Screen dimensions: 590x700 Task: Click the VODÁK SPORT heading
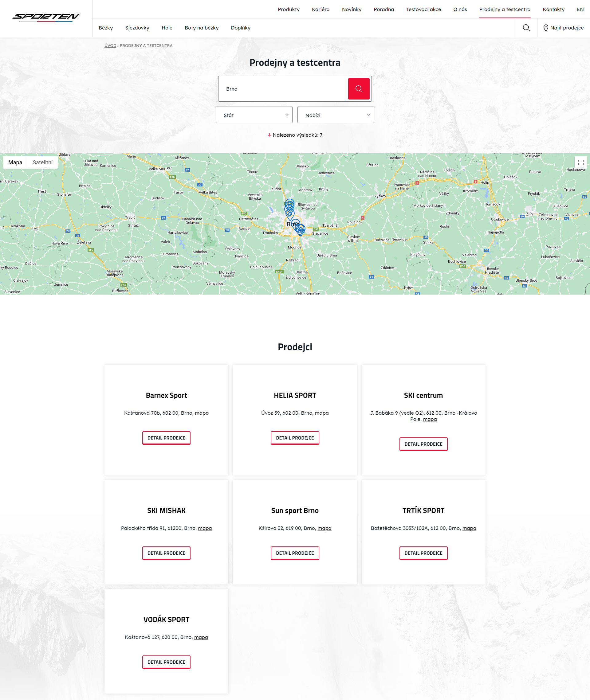point(166,620)
